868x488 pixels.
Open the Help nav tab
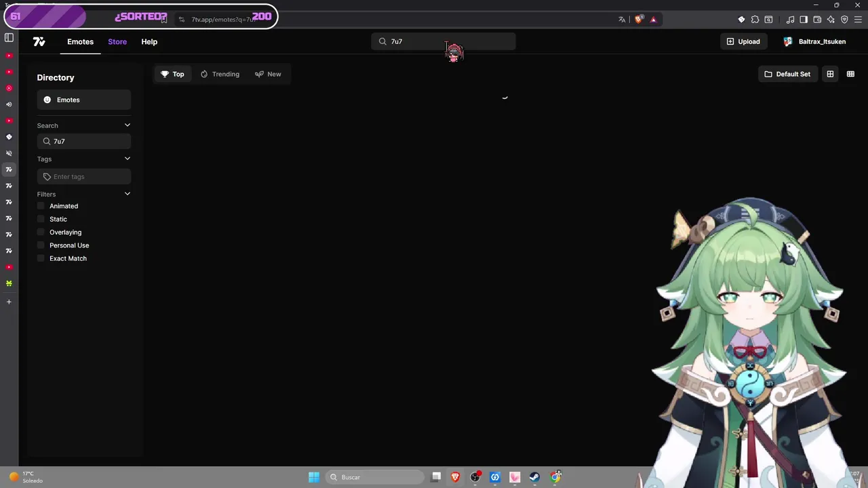(149, 41)
